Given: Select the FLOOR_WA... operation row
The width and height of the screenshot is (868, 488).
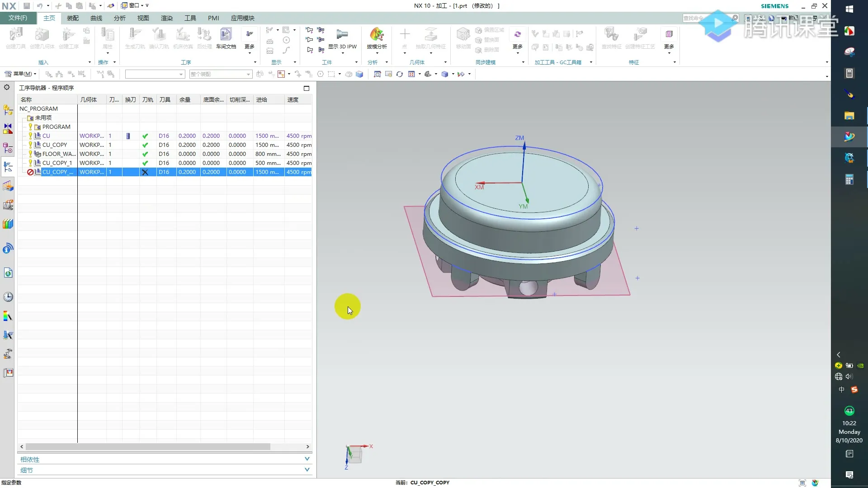Looking at the screenshot, I should click(x=59, y=154).
